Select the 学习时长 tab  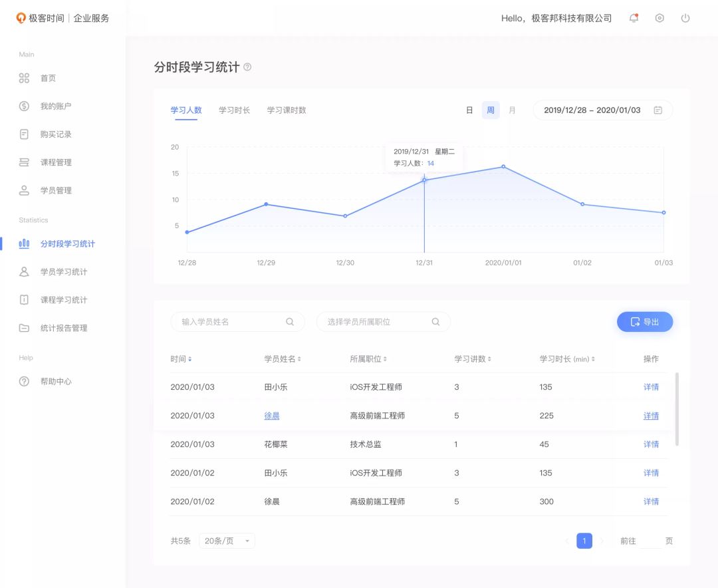click(235, 110)
